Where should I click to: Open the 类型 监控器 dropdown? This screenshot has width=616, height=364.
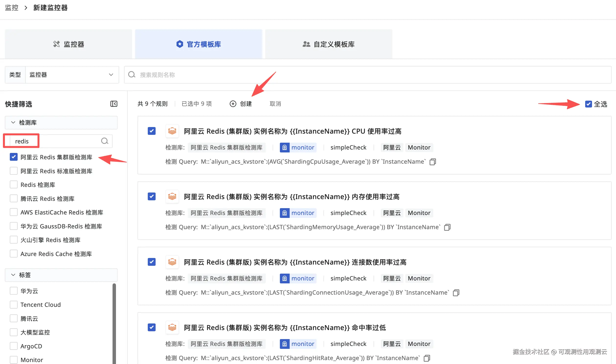[72, 75]
